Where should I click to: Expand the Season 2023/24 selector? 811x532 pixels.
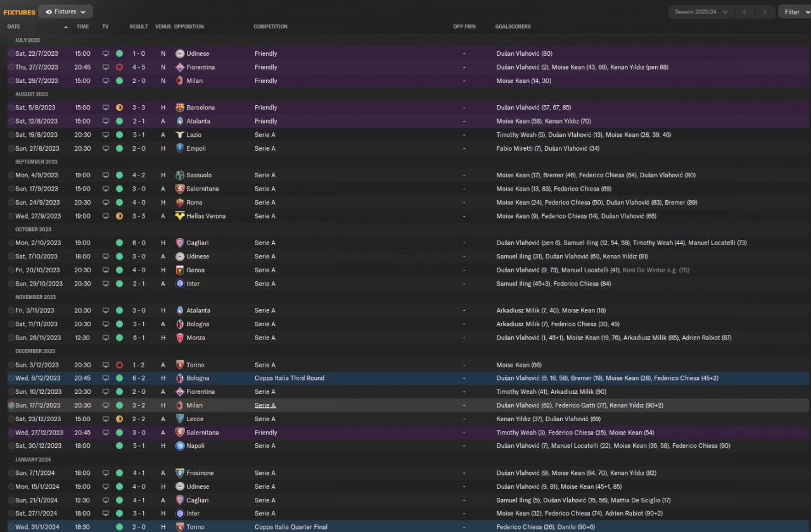coord(701,11)
